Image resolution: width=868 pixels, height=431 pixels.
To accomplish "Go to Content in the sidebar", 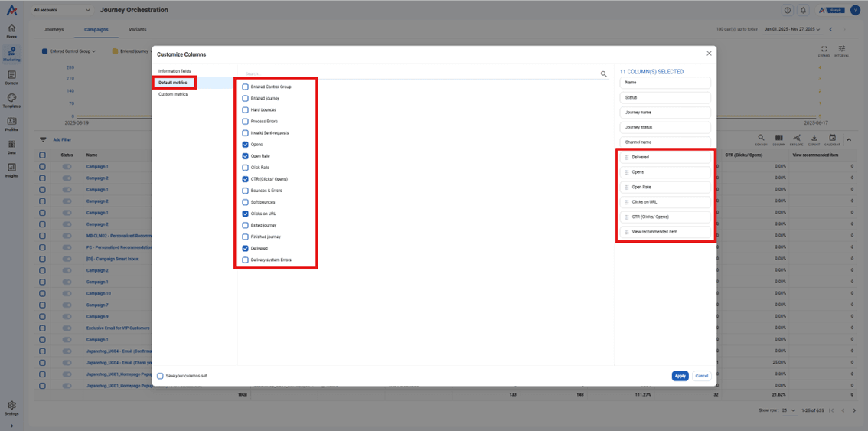I will [x=11, y=77].
